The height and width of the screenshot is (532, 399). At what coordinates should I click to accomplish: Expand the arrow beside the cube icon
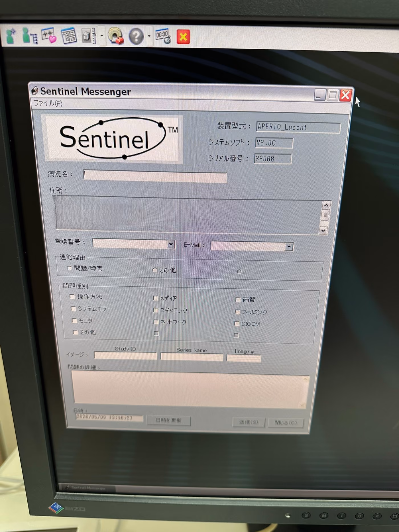[x=101, y=36]
